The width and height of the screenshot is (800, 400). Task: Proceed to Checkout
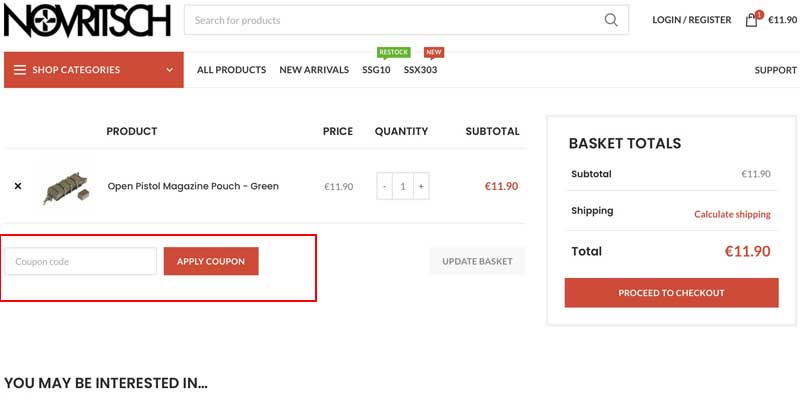coord(671,293)
